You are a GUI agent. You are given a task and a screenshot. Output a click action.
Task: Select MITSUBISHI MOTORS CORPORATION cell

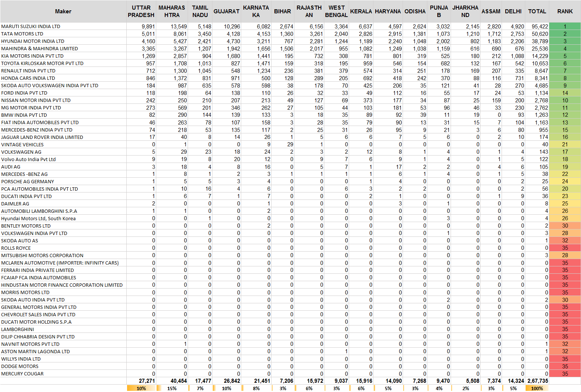tap(63, 255)
